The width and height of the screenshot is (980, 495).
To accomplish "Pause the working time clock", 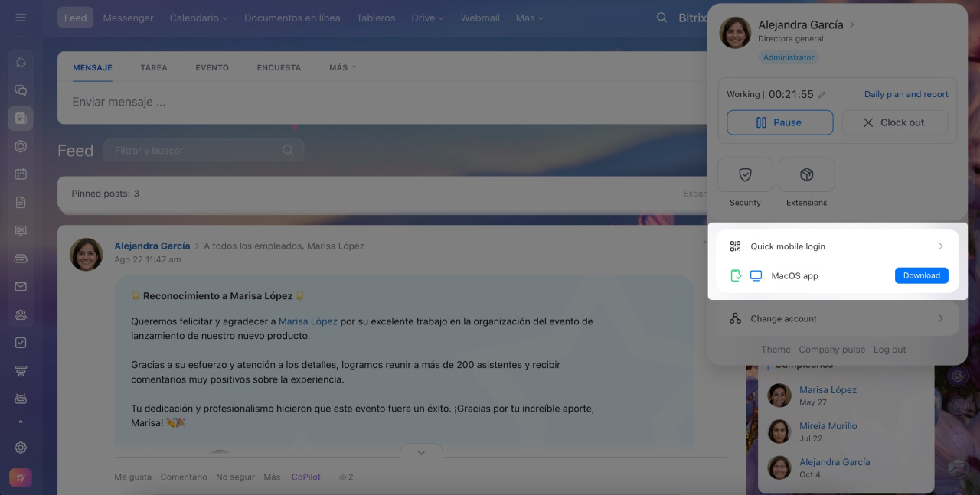I will click(x=779, y=122).
